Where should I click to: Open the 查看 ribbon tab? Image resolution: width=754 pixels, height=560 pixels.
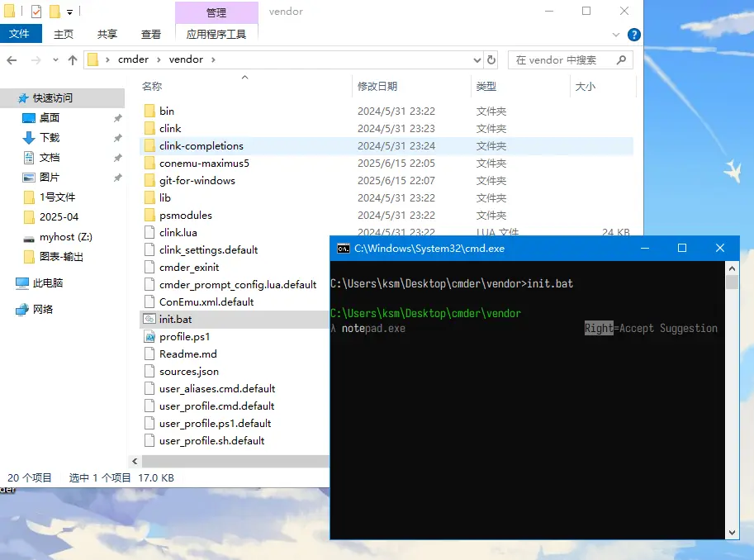(151, 34)
